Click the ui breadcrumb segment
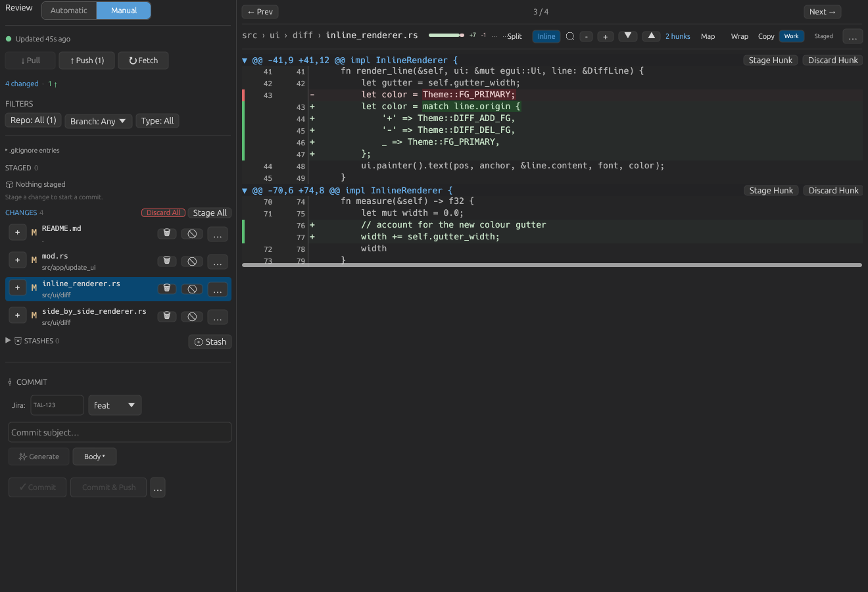The image size is (868, 592). 274,36
